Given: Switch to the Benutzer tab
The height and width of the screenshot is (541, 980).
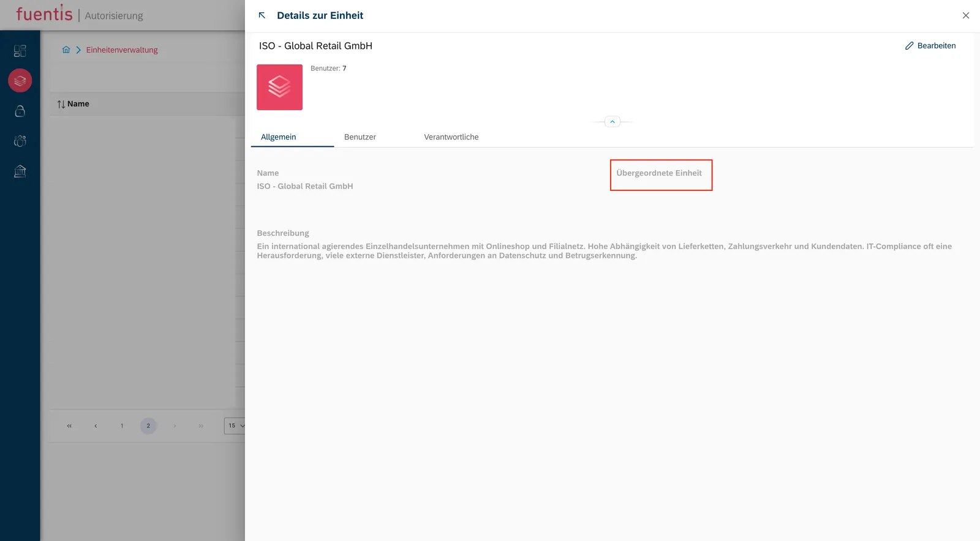Looking at the screenshot, I should pos(360,137).
